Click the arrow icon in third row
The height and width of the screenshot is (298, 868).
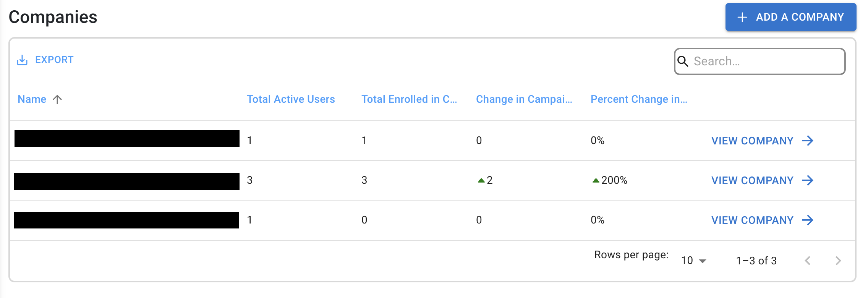tap(808, 220)
